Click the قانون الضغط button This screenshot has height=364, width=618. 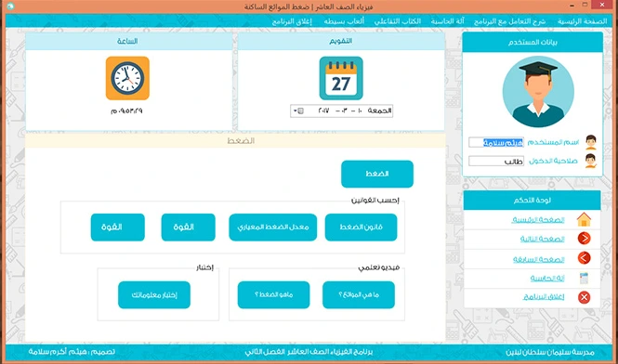[x=361, y=227]
